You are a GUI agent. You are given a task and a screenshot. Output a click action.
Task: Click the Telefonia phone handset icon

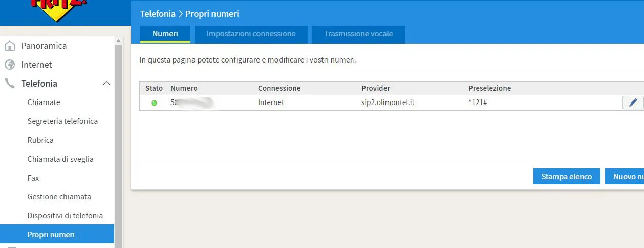pyautogui.click(x=9, y=84)
